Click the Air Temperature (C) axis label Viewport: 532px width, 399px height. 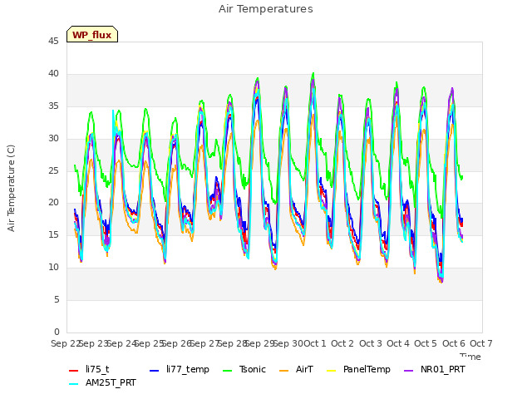click(x=11, y=189)
